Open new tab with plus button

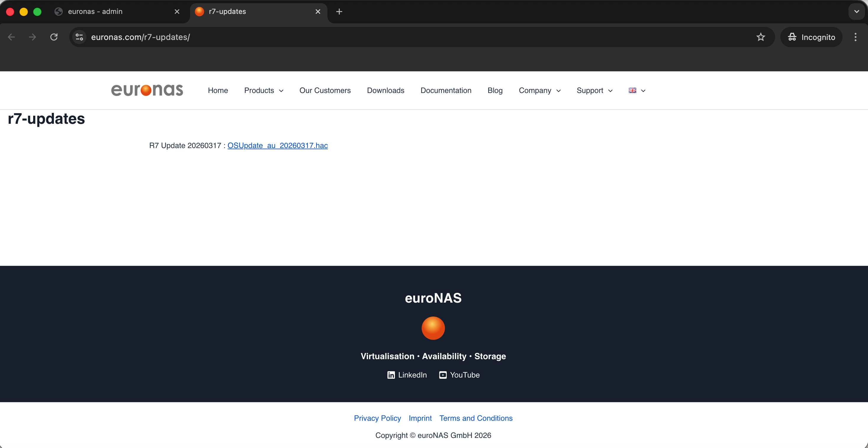339,12
